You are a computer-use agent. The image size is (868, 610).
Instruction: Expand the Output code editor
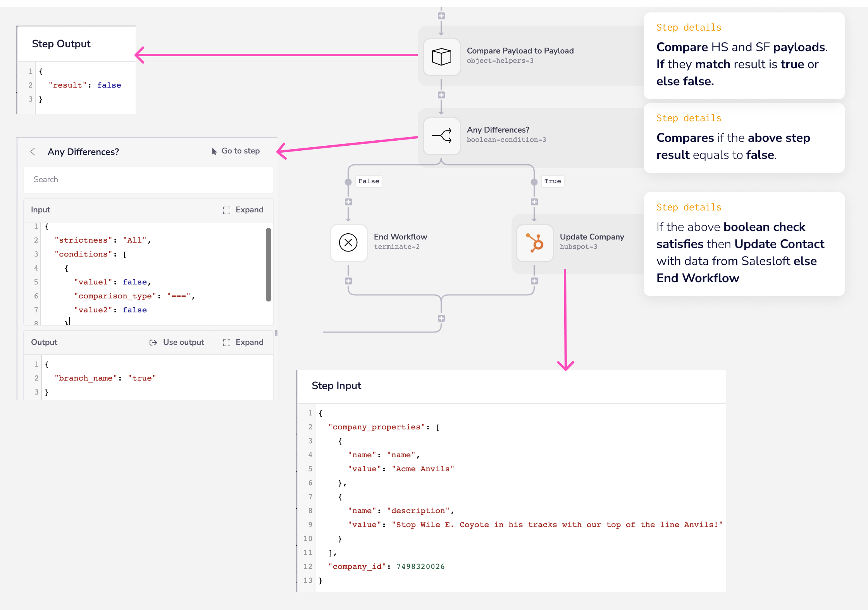point(243,342)
